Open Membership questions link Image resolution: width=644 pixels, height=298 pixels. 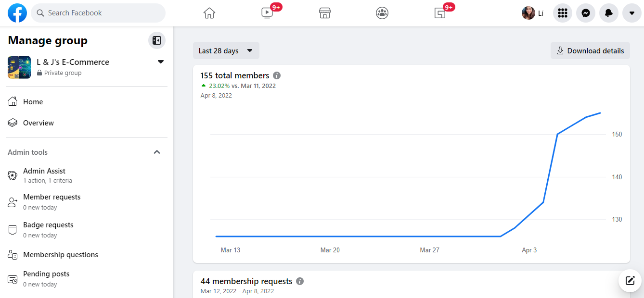click(x=60, y=255)
